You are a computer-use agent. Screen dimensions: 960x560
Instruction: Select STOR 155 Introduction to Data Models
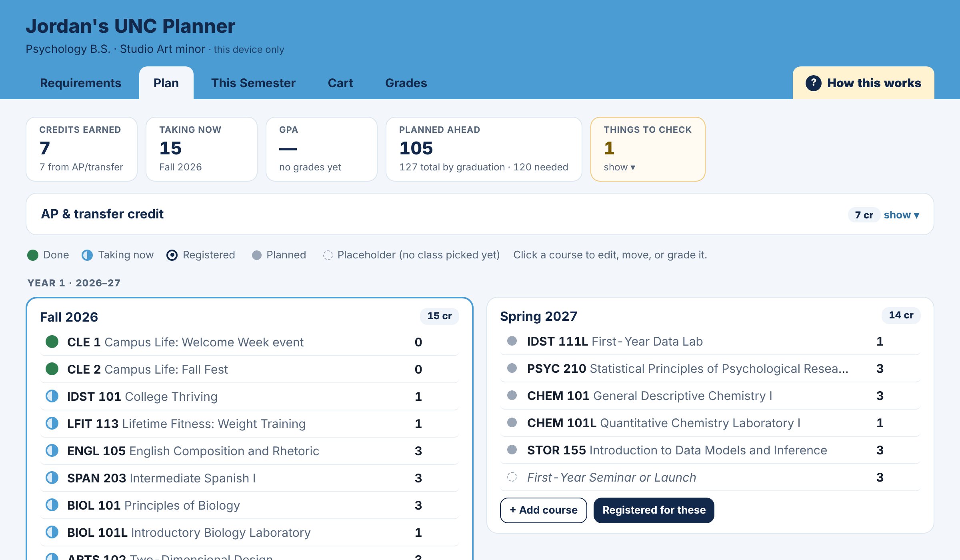[x=710, y=450]
